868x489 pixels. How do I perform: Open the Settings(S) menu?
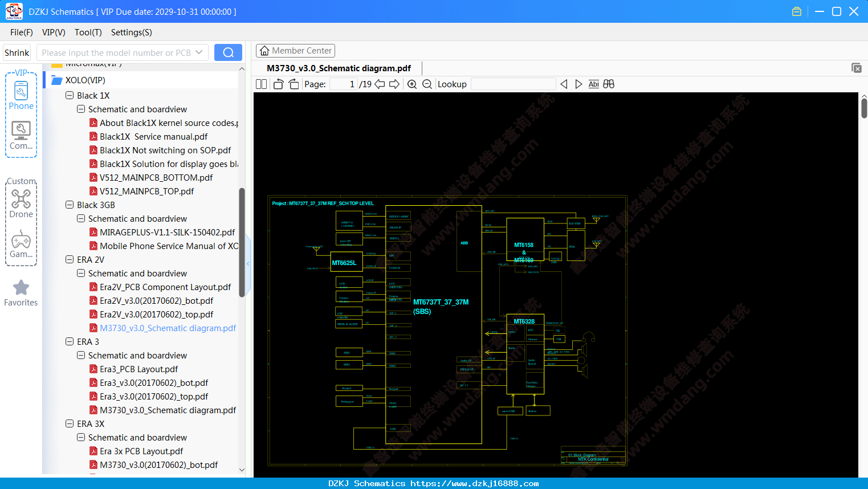[x=132, y=32]
